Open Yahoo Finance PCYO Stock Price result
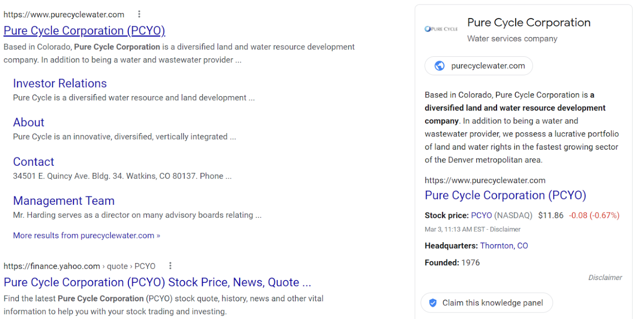The width and height of the screenshot is (644, 319). pyautogui.click(x=157, y=283)
